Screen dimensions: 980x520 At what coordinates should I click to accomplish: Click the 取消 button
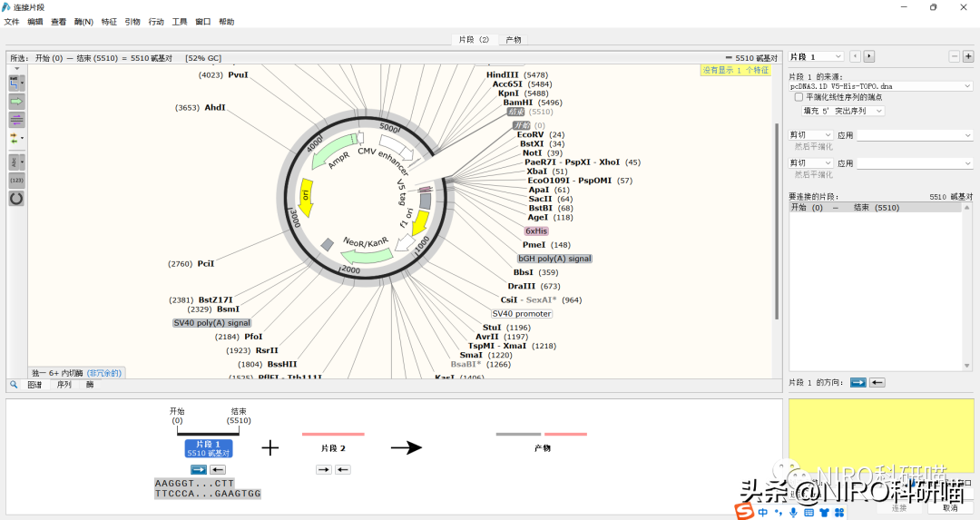click(x=949, y=508)
